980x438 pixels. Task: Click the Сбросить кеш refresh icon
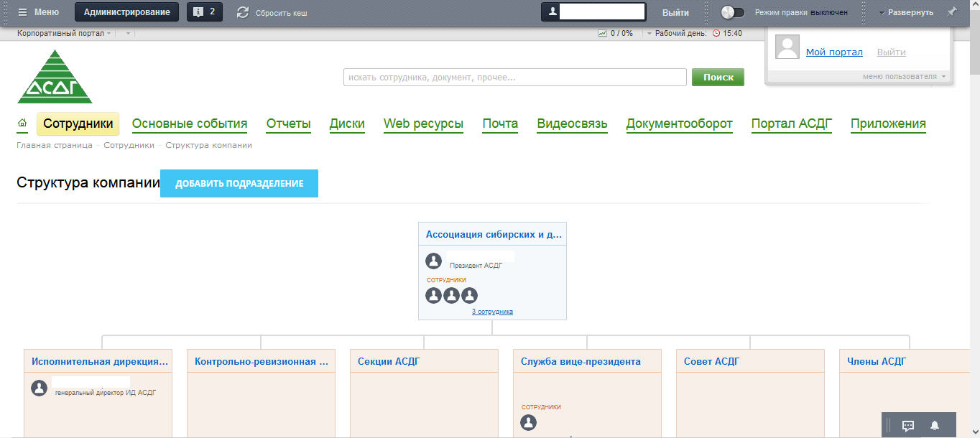click(243, 12)
